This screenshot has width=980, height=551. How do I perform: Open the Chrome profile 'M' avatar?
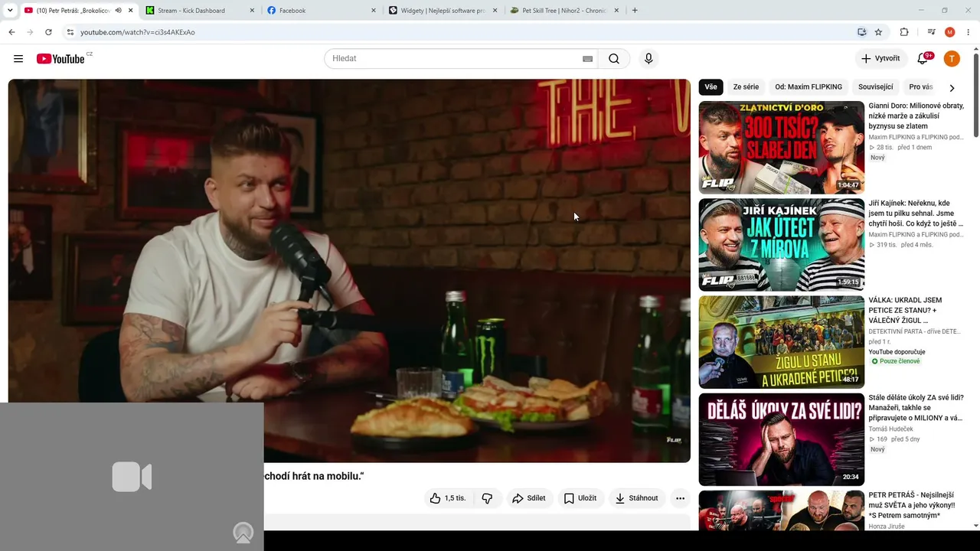pos(950,32)
